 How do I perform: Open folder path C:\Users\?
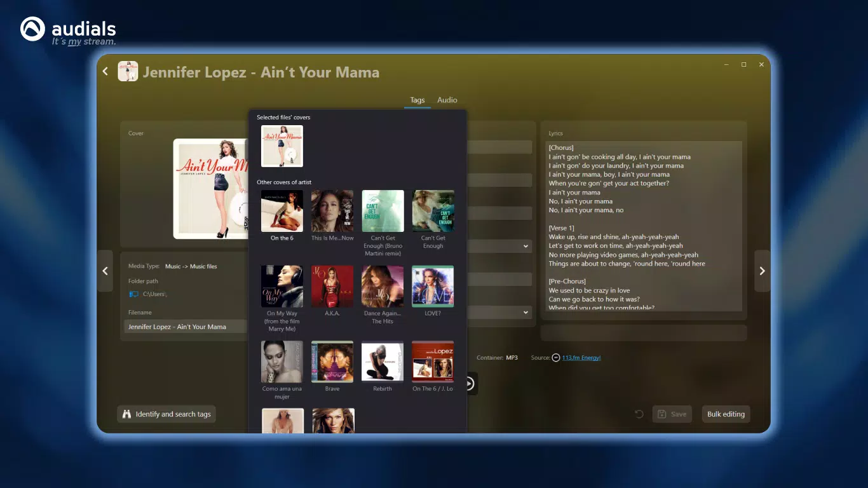pyautogui.click(x=154, y=294)
